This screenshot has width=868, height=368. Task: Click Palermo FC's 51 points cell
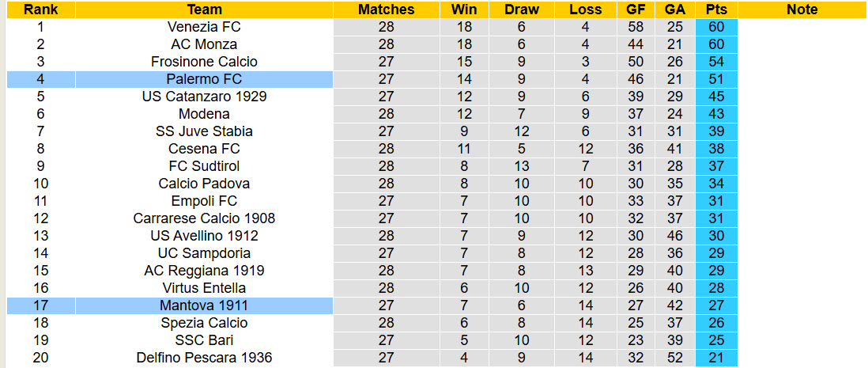point(716,79)
